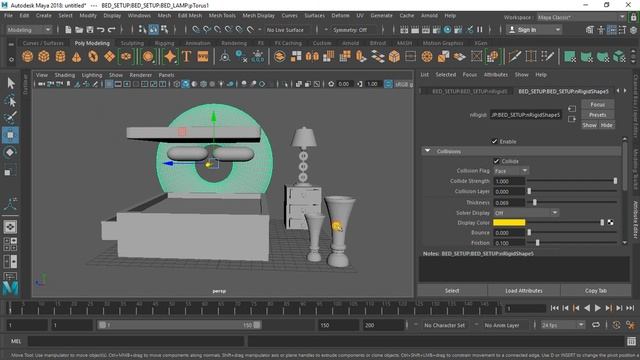The image size is (640, 360).
Task: Play the animation forwards
Action: point(598,308)
